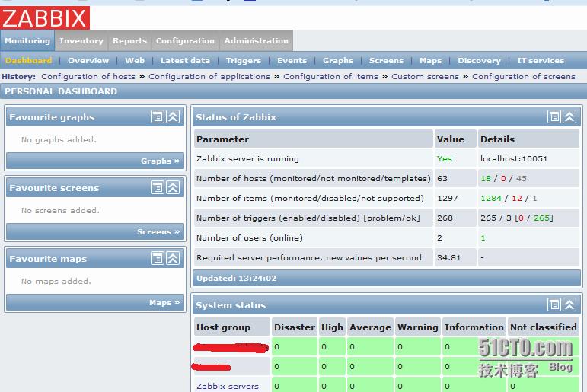Collapse the Status of Zabbix widget
This screenshot has height=392, width=587.
pos(569,116)
